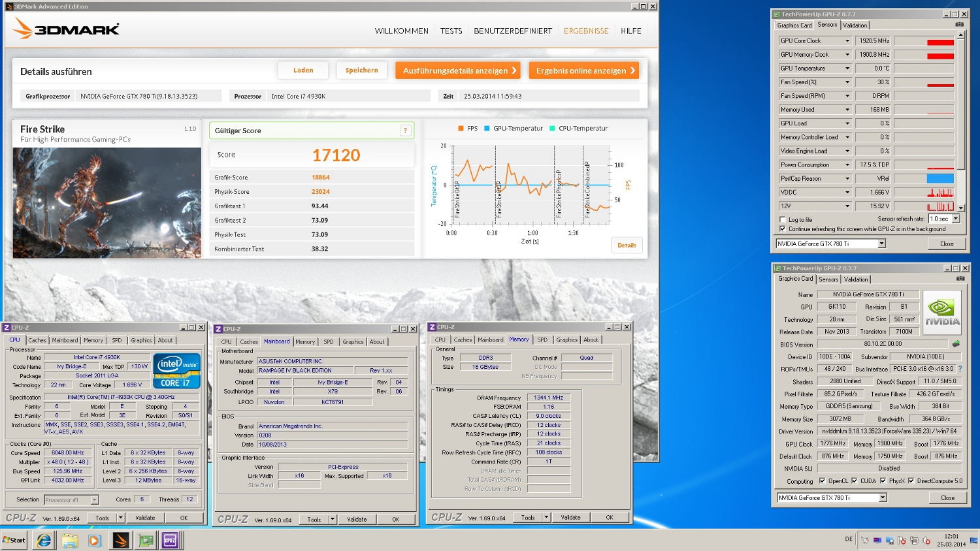Open the Processor #1 selection dropdown in CPU-Z
This screenshot has width=980, height=551.
pos(95,500)
